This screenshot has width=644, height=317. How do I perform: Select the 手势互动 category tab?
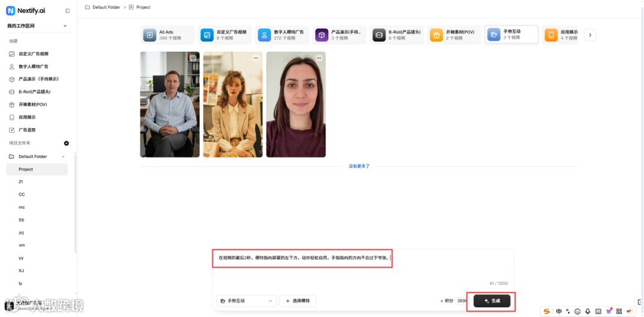coord(512,35)
